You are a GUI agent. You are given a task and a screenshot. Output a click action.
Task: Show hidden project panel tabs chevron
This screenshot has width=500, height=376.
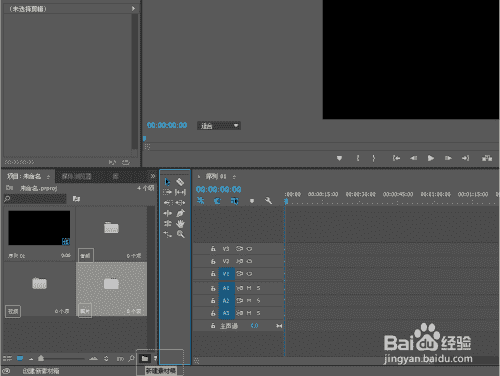[x=153, y=176]
